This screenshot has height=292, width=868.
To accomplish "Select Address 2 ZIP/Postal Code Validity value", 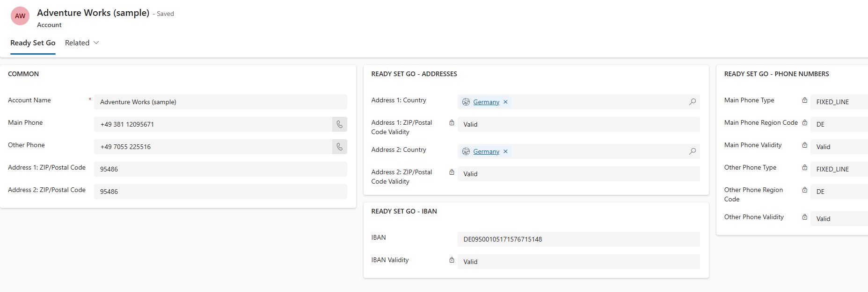I will tap(578, 174).
